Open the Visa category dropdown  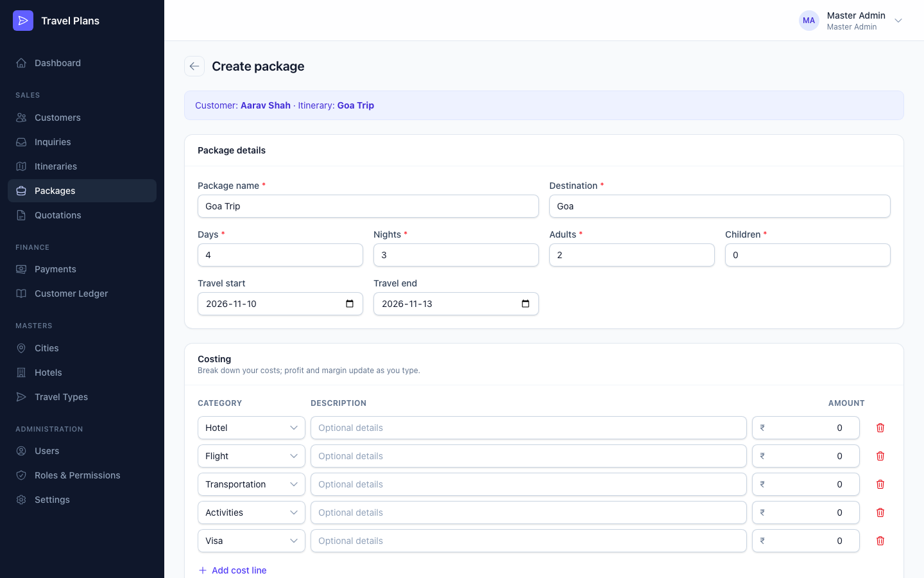pos(252,541)
